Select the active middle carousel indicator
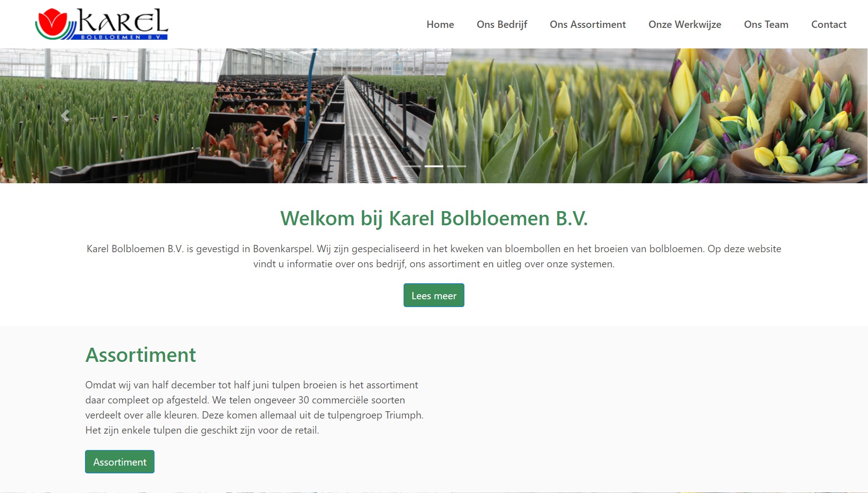Image resolution: width=868 pixels, height=493 pixels. tap(434, 166)
